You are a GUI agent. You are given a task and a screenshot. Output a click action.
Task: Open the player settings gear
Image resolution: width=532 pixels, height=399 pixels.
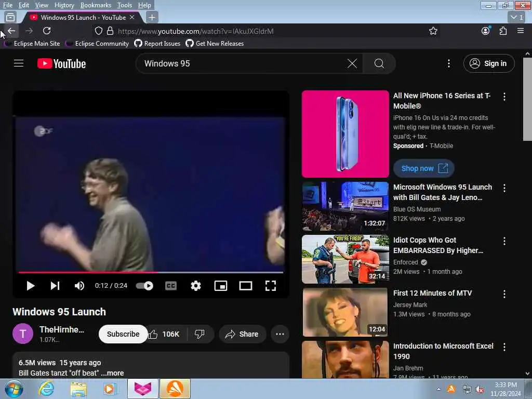(x=196, y=286)
